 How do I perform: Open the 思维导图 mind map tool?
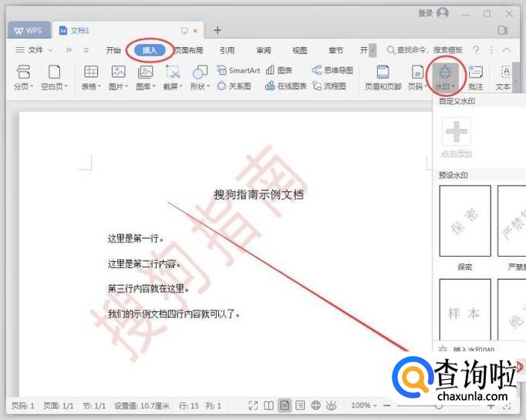point(332,70)
